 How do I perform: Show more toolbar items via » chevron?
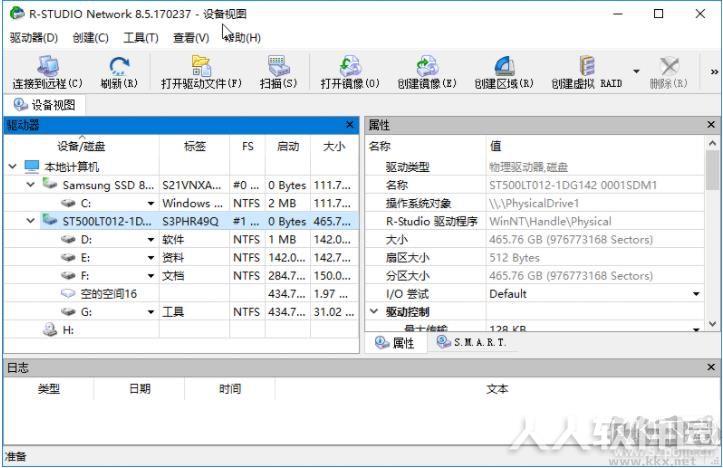(714, 71)
